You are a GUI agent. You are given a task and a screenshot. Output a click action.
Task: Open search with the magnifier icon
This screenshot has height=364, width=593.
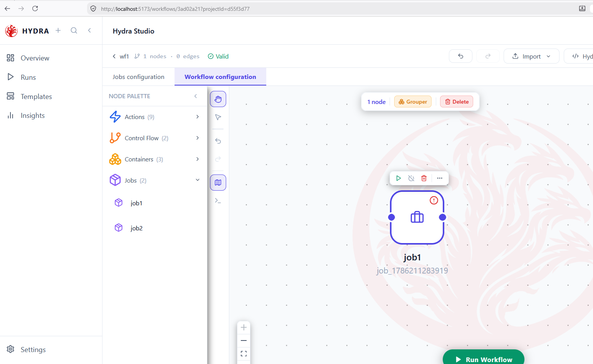coord(74,30)
